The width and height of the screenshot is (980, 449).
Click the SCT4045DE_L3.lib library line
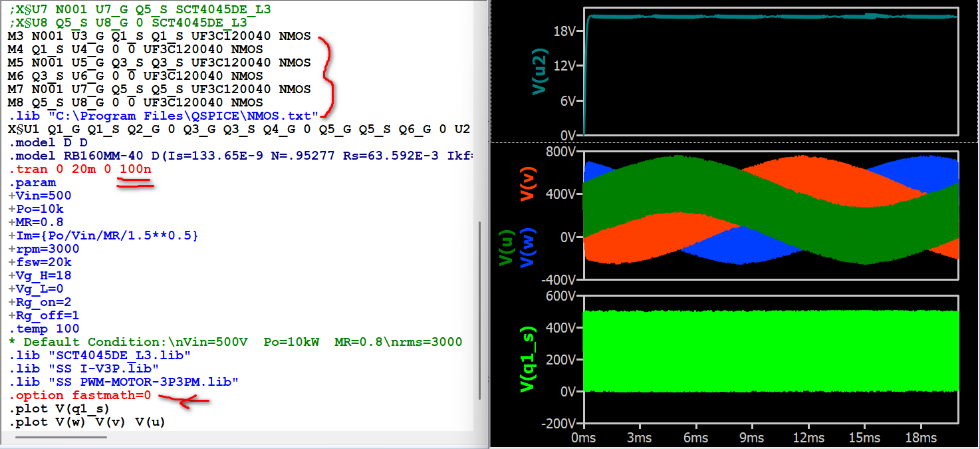click(100, 355)
